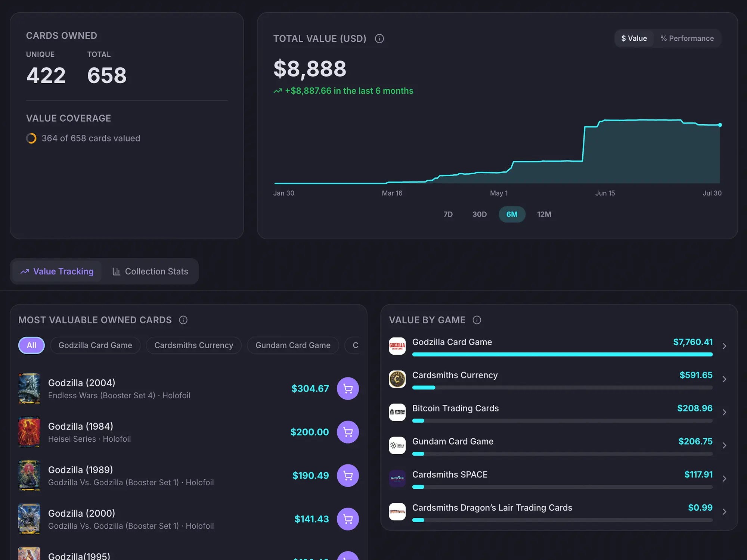Click the Cardsmiths SPACE logo icon
Screen dimensions: 747x560
397,479
